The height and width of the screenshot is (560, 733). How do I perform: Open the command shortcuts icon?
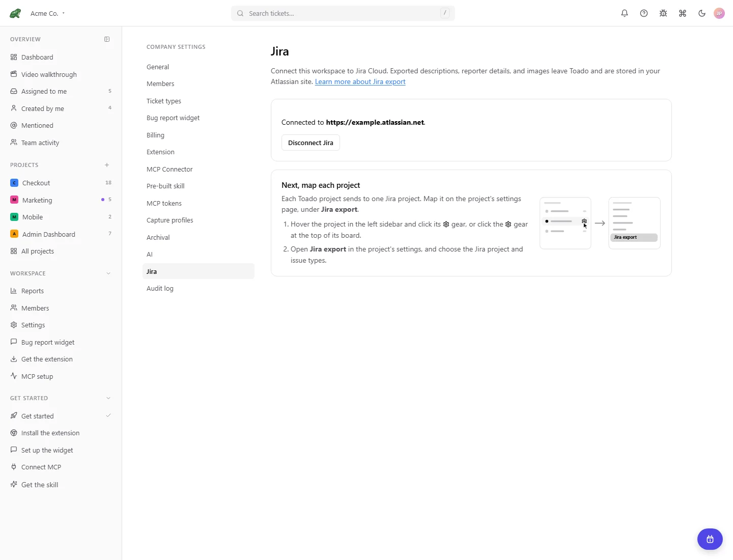click(683, 13)
